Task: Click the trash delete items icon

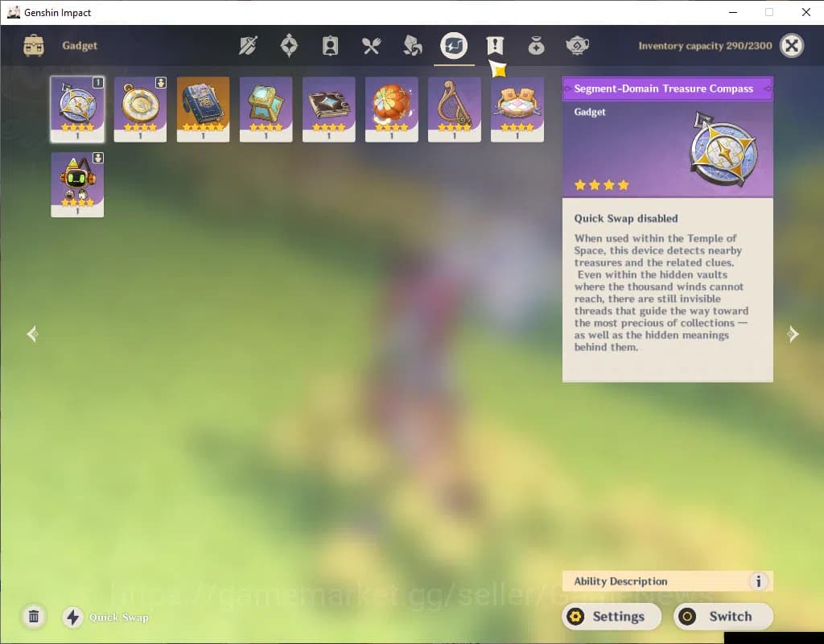Action: (34, 616)
